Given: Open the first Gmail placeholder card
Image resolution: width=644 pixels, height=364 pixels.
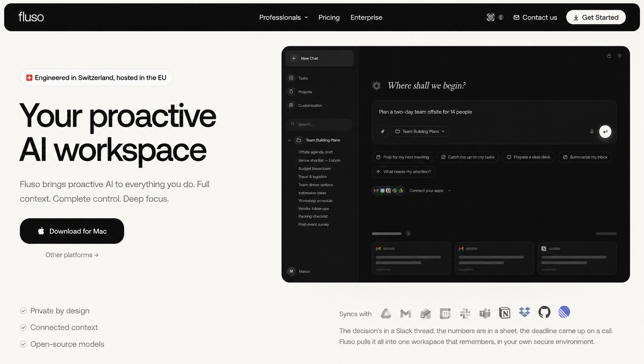Looking at the screenshot, I should coord(411,258).
